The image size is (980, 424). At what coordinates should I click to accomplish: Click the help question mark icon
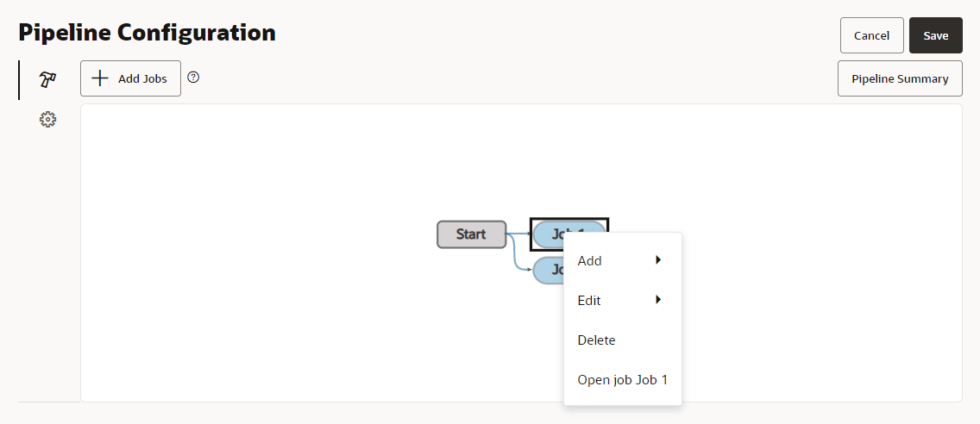[193, 78]
